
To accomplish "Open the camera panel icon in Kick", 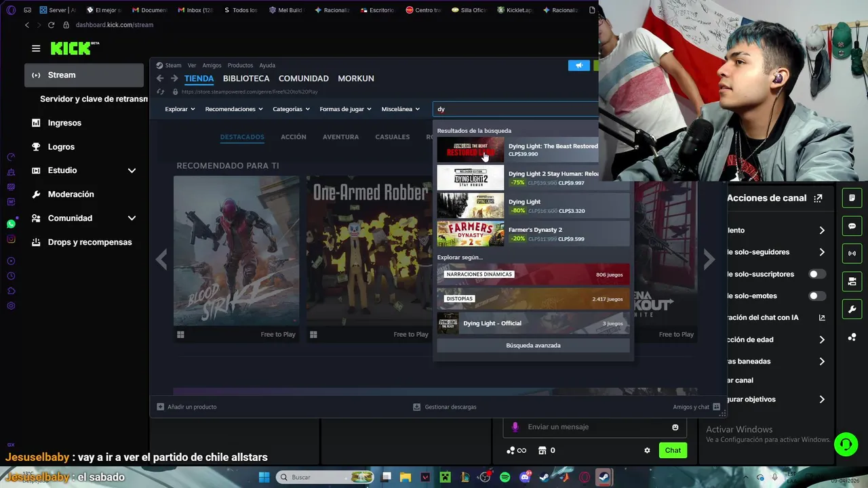I will pos(852,281).
